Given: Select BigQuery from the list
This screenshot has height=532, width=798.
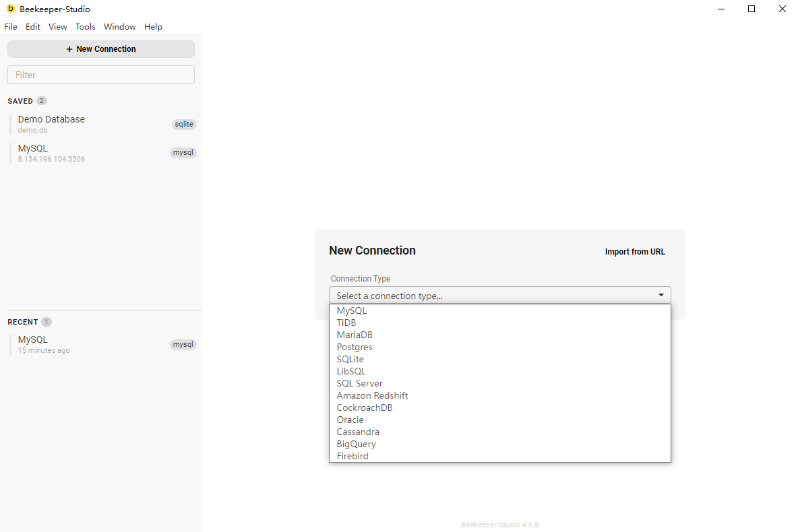Looking at the screenshot, I should [357, 444].
